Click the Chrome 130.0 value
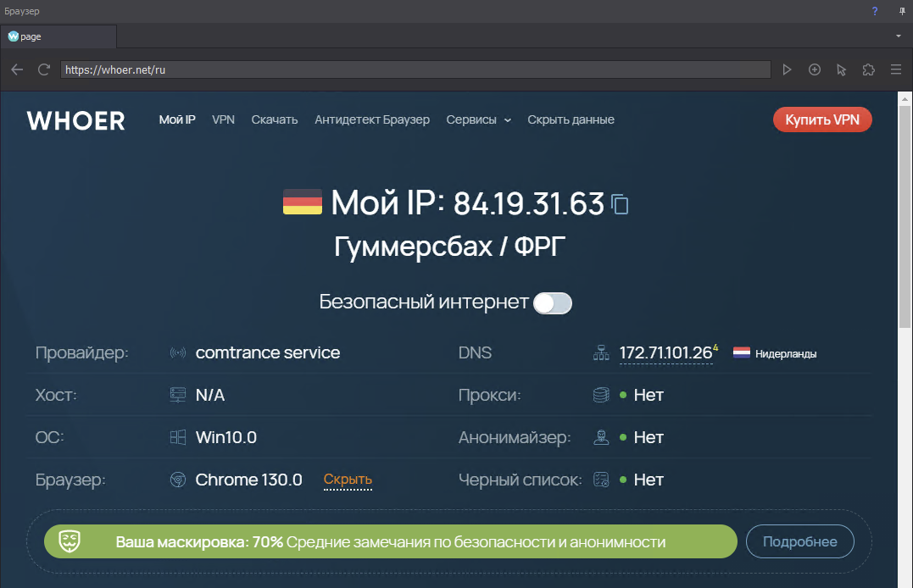Image resolution: width=913 pixels, height=588 pixels. pyautogui.click(x=248, y=480)
